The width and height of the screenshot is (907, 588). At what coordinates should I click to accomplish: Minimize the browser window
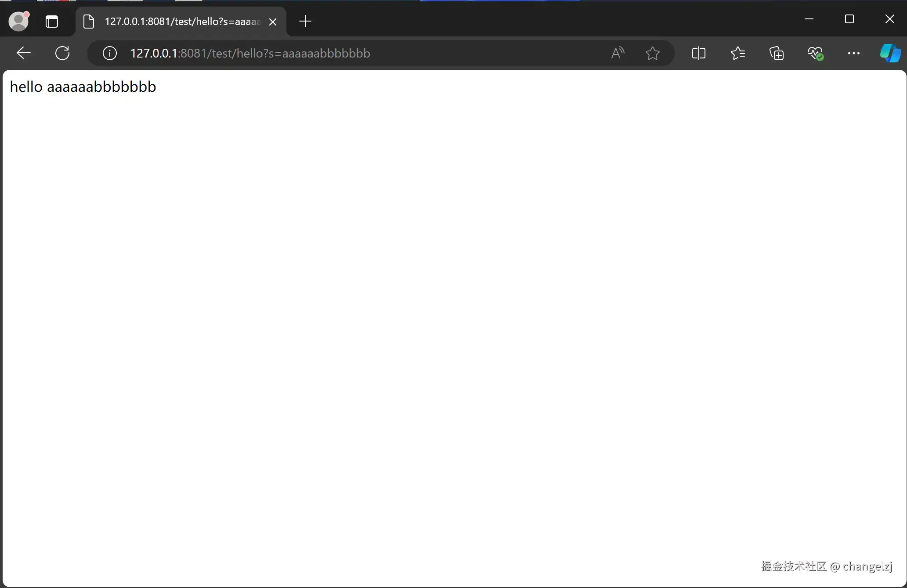click(x=809, y=19)
